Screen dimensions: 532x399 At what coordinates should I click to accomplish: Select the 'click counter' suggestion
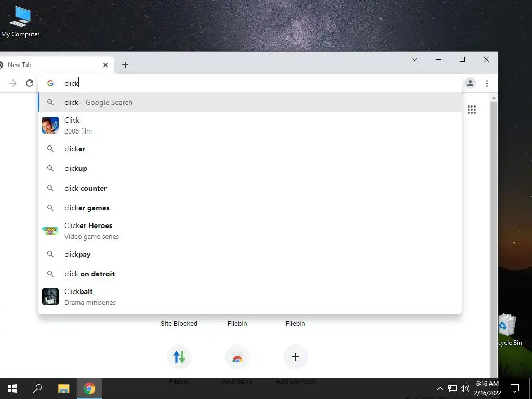coord(250,188)
